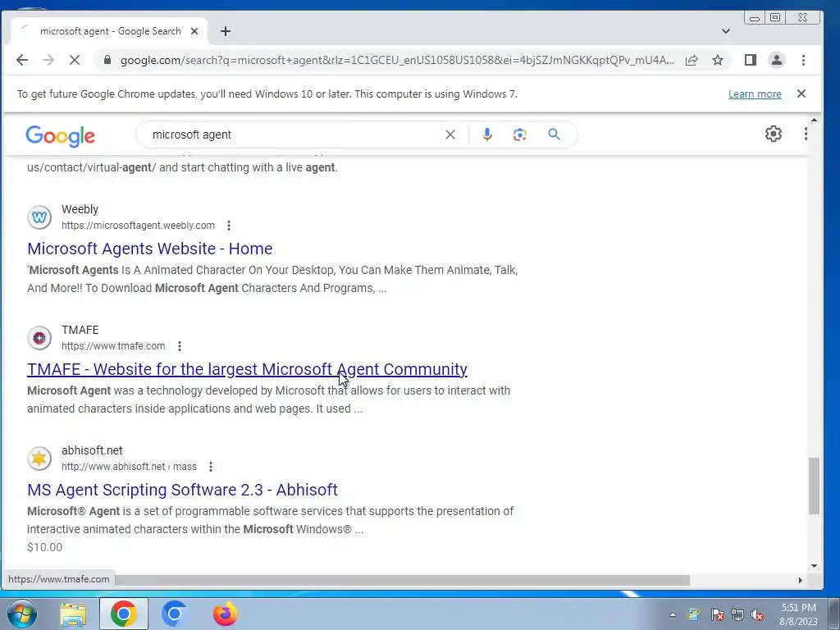Viewport: 840px width, 630px height.
Task: Click the Weebly site name text
Action: coord(80,209)
